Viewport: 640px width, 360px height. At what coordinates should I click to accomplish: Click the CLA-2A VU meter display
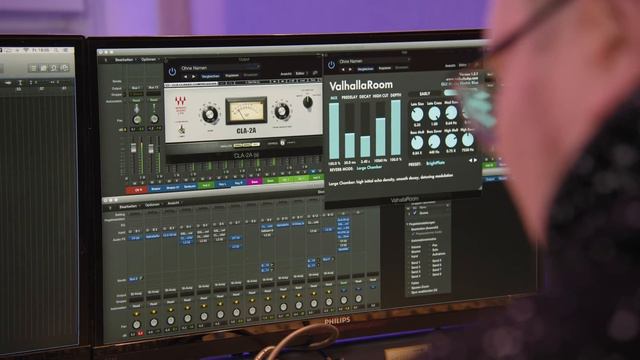click(246, 111)
